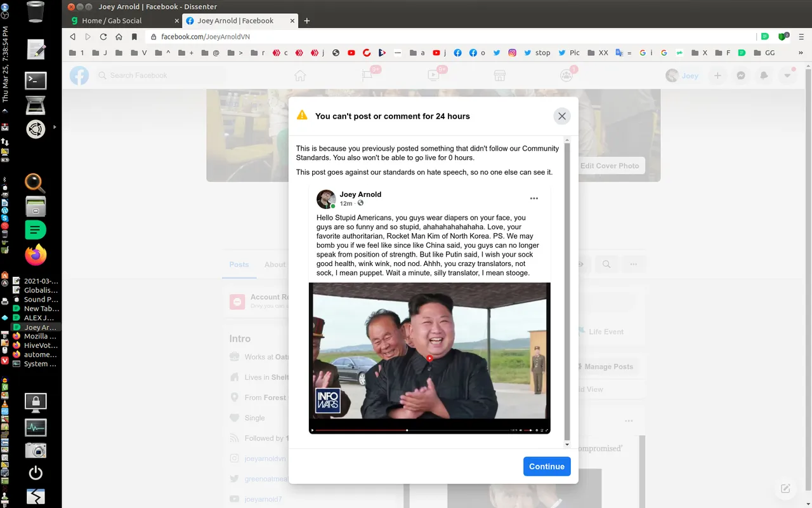Open the video settings gear icon
This screenshot has width=812, height=508.
click(x=537, y=430)
